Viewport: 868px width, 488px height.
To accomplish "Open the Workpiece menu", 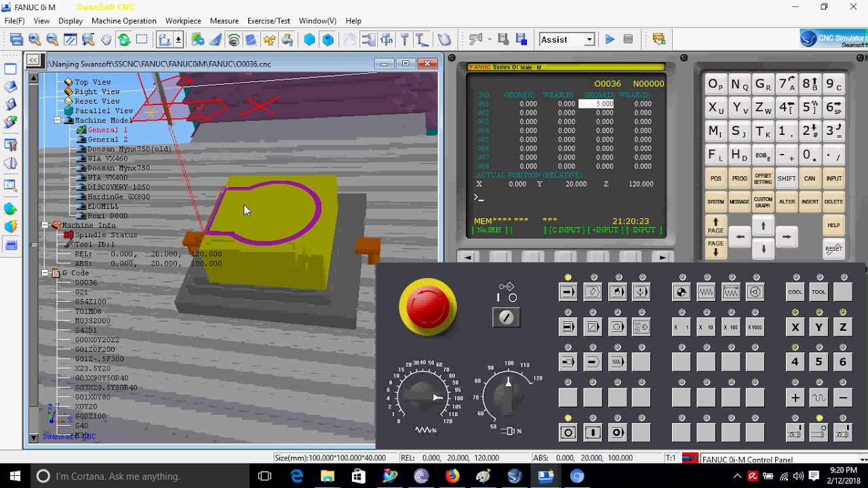I will [183, 21].
